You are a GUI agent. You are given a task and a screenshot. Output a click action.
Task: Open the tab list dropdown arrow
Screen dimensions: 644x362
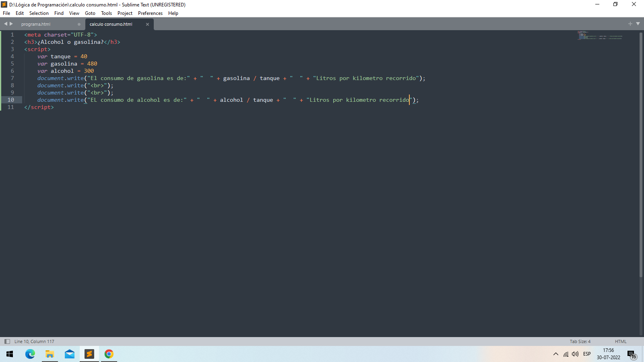[x=638, y=24]
